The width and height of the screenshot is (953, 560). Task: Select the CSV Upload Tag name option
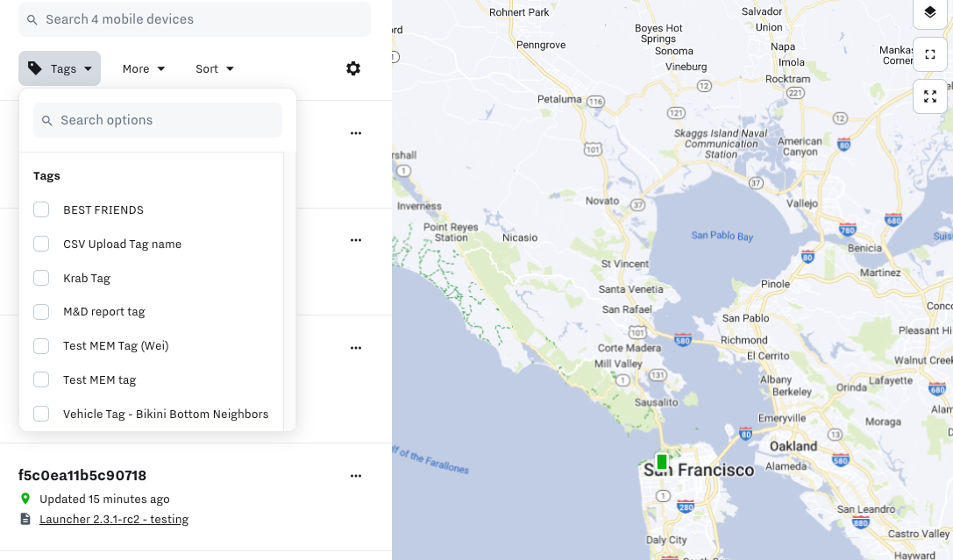click(x=122, y=244)
